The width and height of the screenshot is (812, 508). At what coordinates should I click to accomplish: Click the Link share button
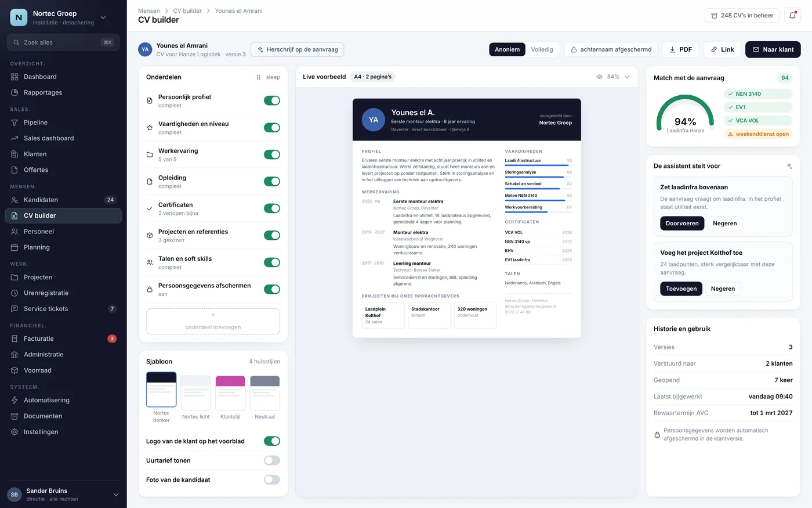coord(722,49)
